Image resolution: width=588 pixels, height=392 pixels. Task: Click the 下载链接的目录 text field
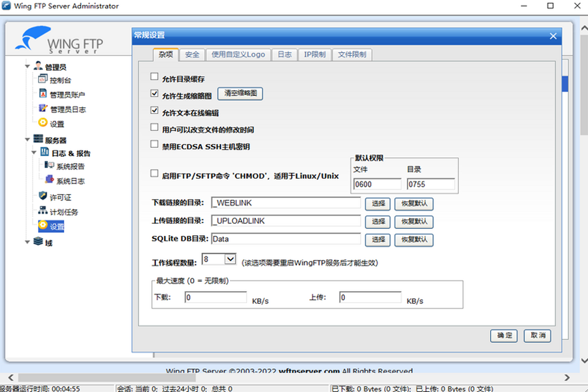click(x=286, y=203)
